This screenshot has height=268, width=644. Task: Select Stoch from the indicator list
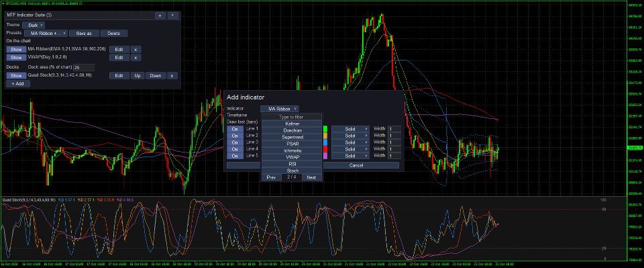pos(291,171)
